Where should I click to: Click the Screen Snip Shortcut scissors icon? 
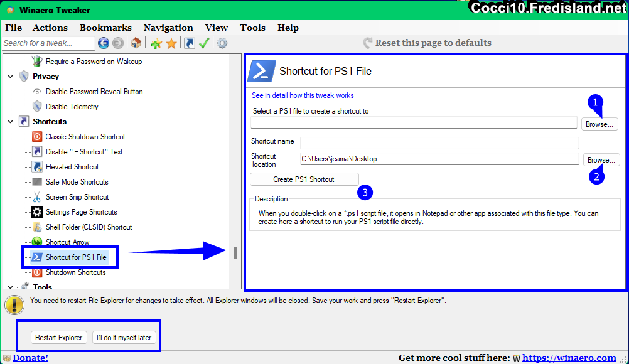click(x=37, y=197)
